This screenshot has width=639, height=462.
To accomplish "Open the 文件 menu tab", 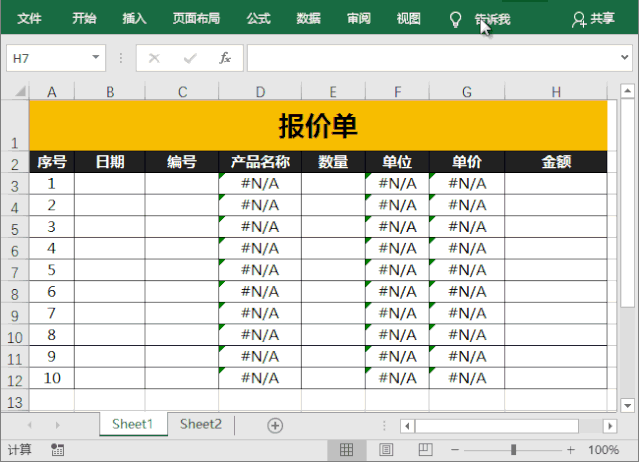I will tap(29, 19).
